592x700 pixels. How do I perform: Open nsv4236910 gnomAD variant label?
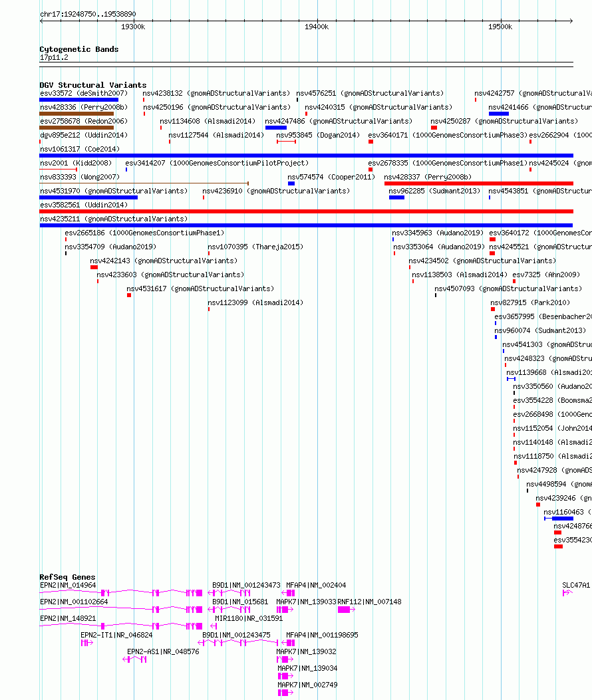click(x=276, y=191)
